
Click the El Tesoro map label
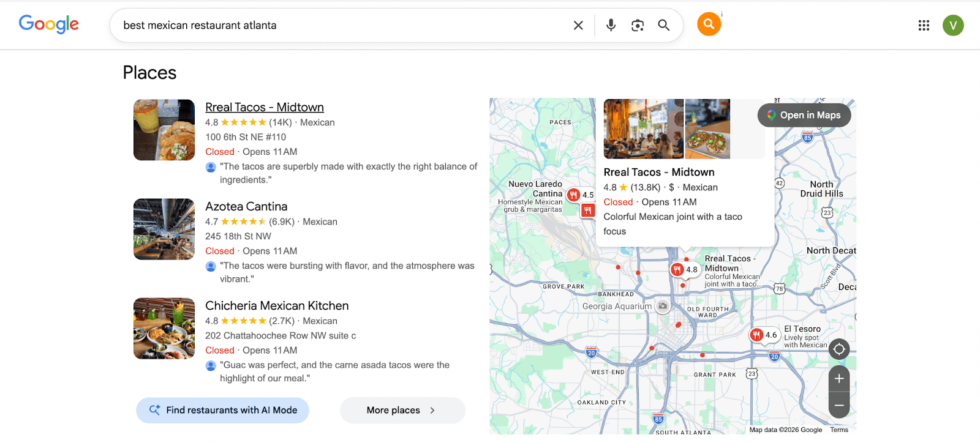(x=802, y=329)
